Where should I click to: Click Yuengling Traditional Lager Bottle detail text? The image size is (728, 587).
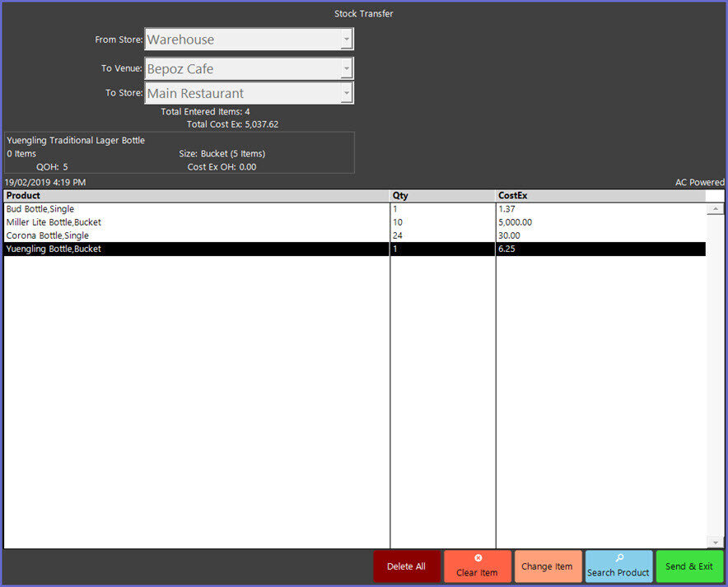(76, 140)
